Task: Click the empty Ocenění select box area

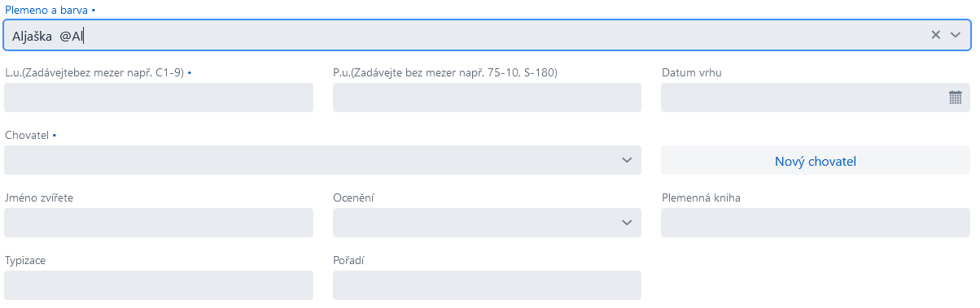Action: pyautogui.click(x=474, y=223)
